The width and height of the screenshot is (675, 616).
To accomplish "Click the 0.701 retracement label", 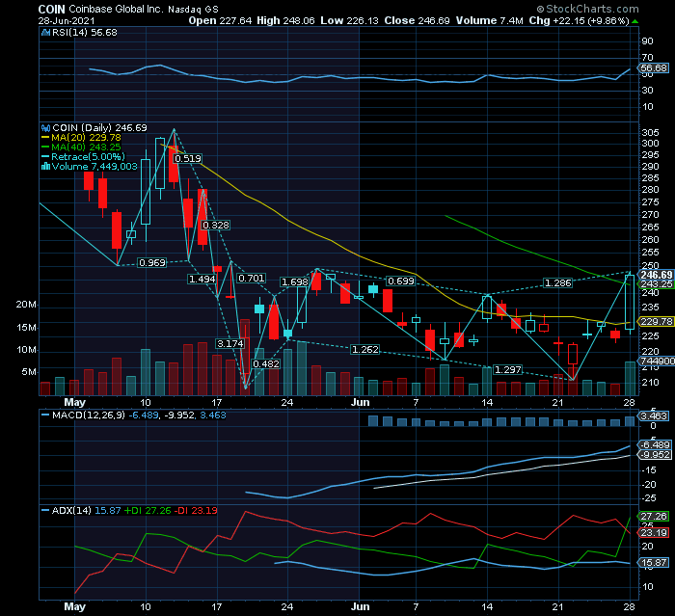I will (252, 279).
